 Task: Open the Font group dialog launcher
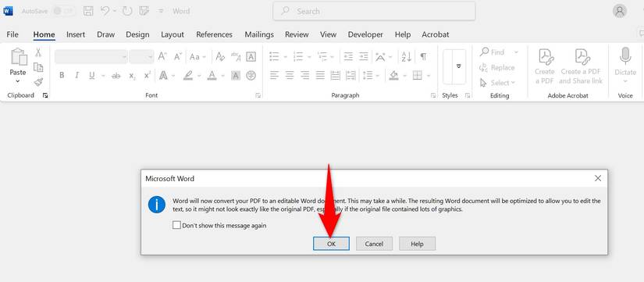(x=258, y=95)
